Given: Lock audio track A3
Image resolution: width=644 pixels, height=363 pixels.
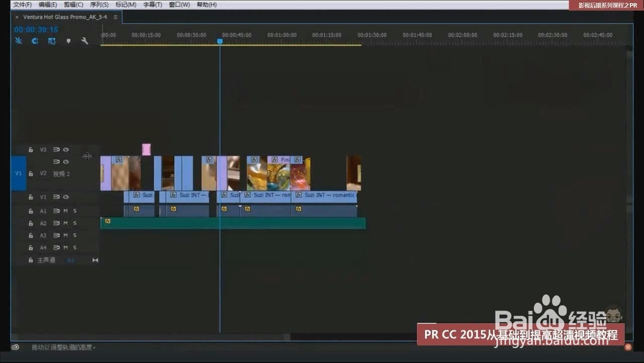Looking at the screenshot, I should coord(31,235).
